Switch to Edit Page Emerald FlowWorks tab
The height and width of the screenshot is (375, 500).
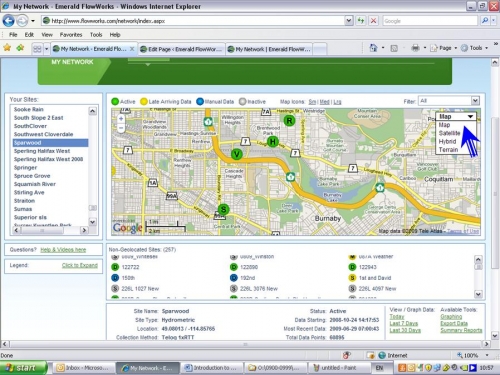(181, 49)
